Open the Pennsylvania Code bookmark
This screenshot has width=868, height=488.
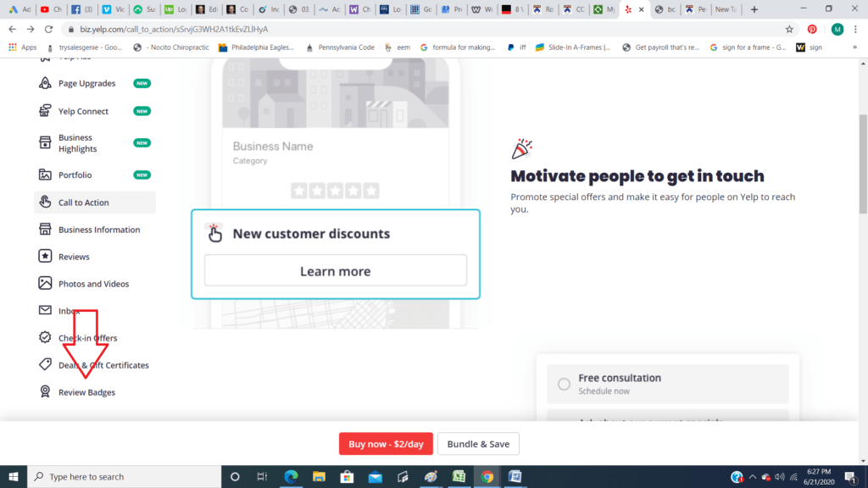coord(341,47)
